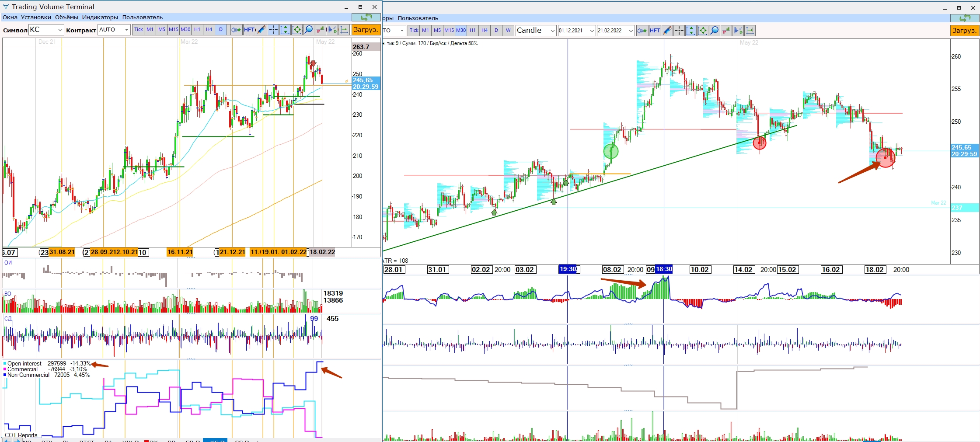Screen dimensions: 980x442
Task: Click the red-green bars icon in right toolbar
Action: click(x=726, y=31)
